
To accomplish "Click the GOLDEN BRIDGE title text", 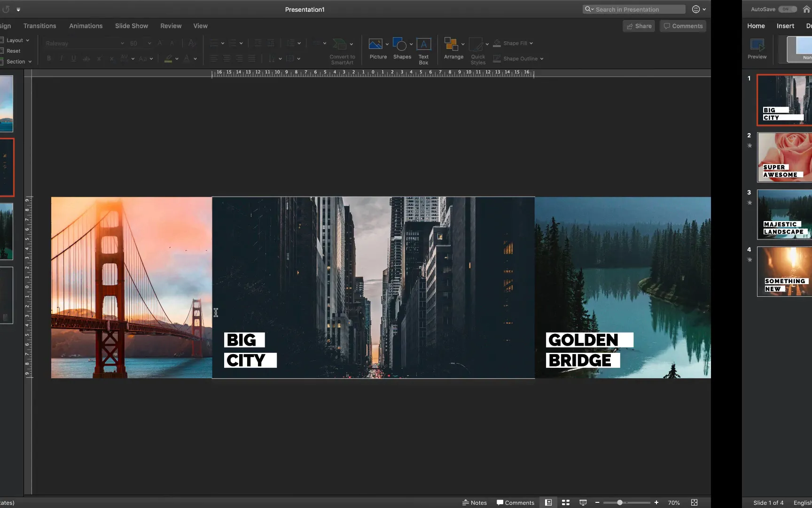I will (589, 350).
